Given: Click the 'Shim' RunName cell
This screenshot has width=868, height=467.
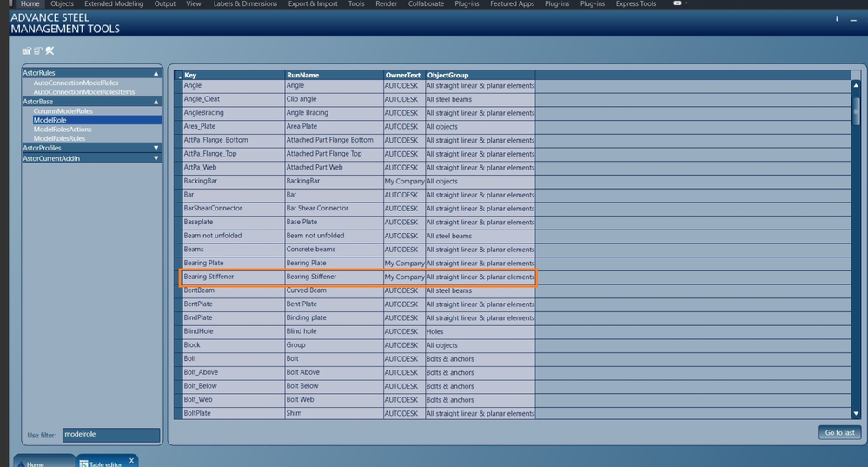Looking at the screenshot, I should 334,413.
